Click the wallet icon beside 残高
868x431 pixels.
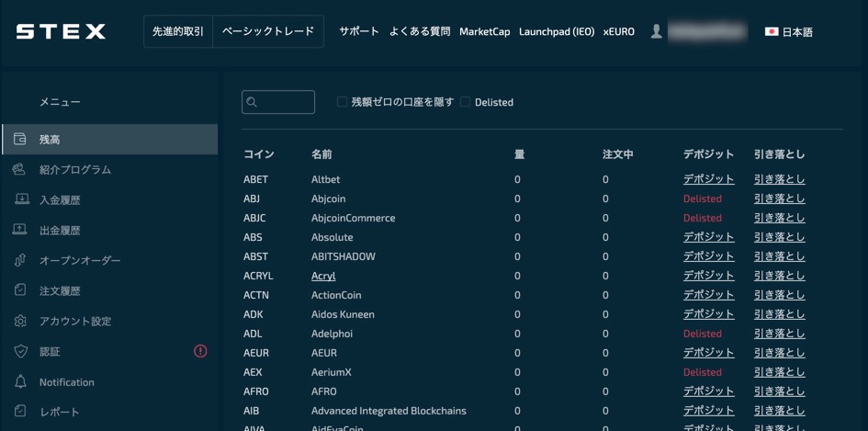[20, 139]
